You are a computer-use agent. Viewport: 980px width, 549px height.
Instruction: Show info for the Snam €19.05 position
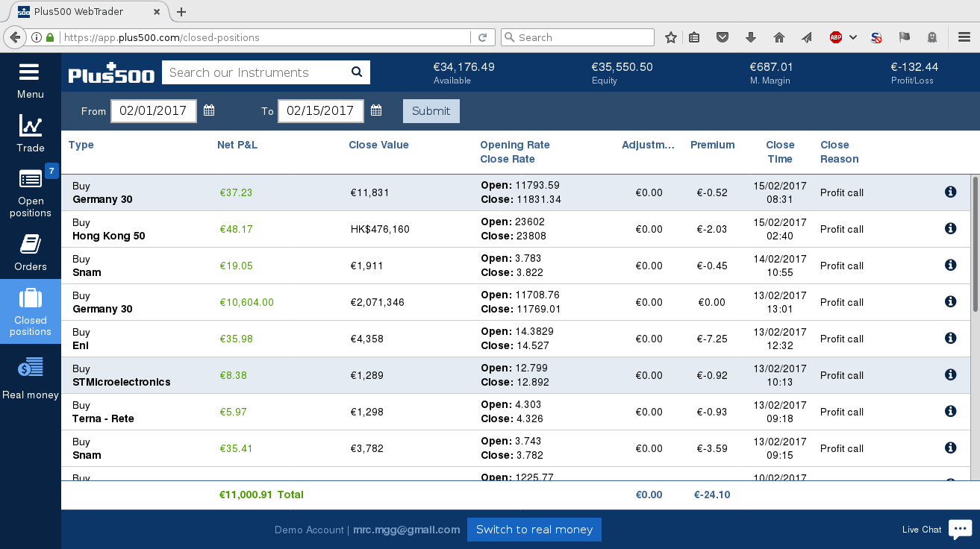click(950, 265)
